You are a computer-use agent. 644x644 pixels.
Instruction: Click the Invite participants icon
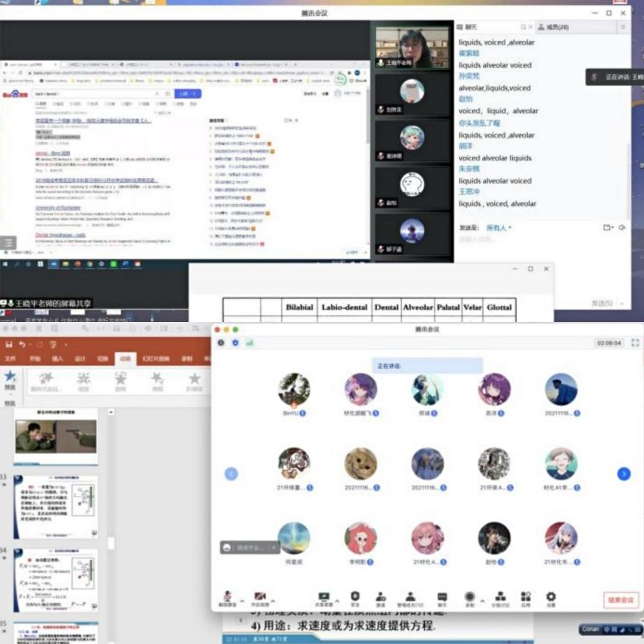pyautogui.click(x=380, y=597)
